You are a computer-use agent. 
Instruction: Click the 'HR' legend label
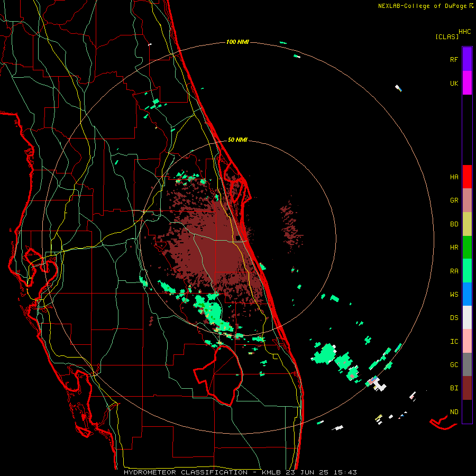click(x=454, y=248)
